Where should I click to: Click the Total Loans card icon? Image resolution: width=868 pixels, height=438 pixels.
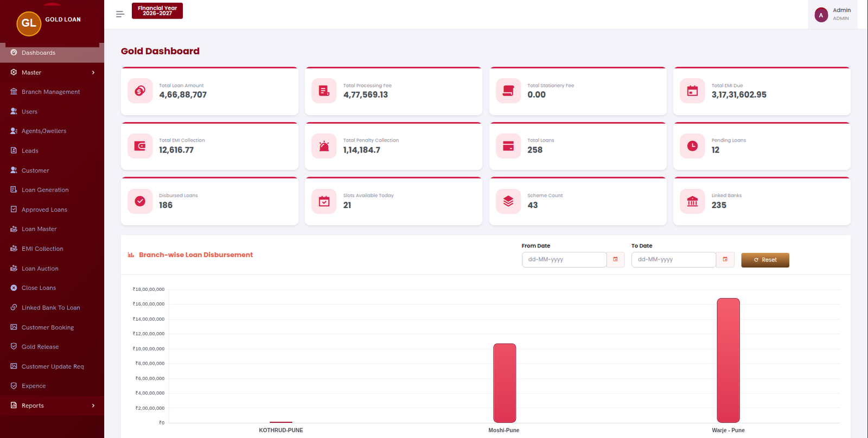(x=508, y=146)
